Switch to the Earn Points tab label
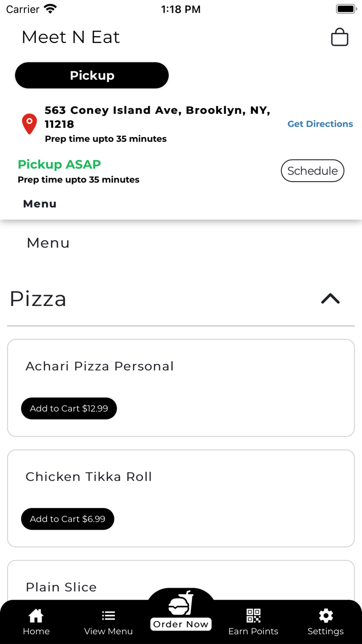 [x=253, y=632]
